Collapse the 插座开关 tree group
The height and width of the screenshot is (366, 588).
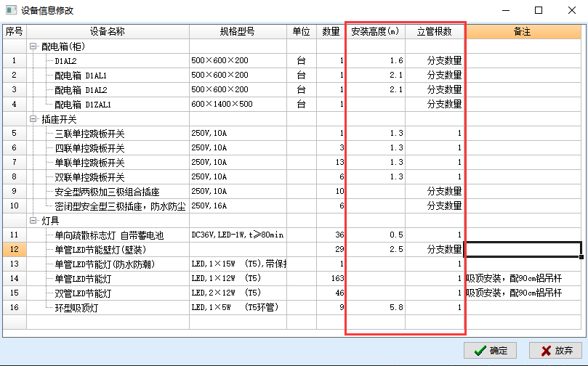coord(33,119)
